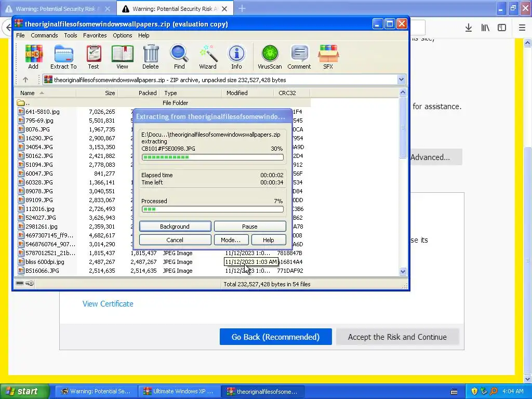
Task: Click Help in extraction dialog
Action: click(x=269, y=240)
